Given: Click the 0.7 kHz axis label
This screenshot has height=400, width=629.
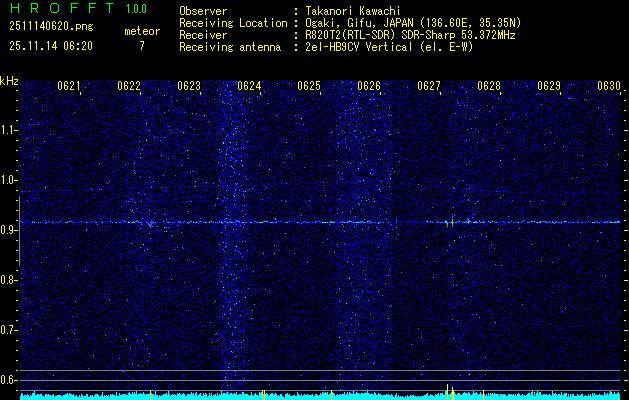Looking at the screenshot, I should (8, 330).
